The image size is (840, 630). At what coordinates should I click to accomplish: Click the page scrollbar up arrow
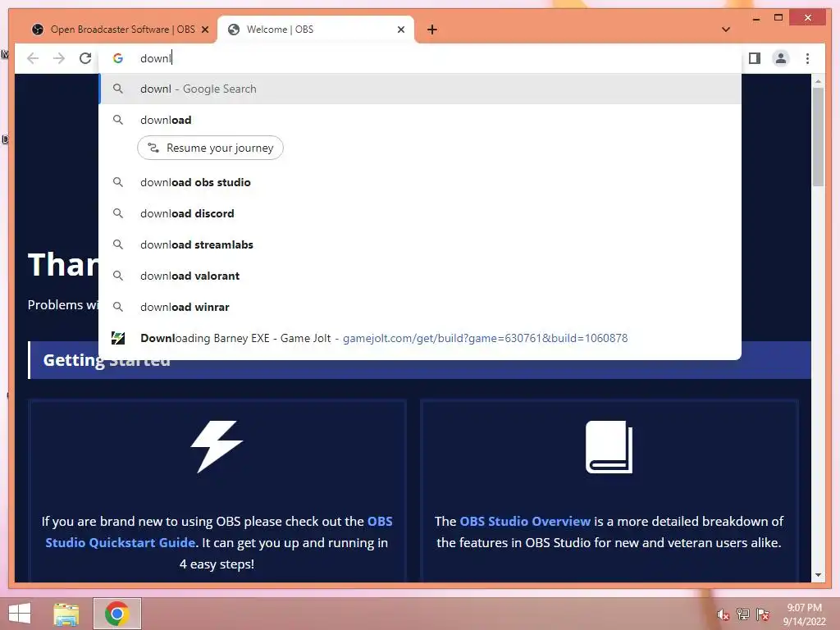click(818, 81)
